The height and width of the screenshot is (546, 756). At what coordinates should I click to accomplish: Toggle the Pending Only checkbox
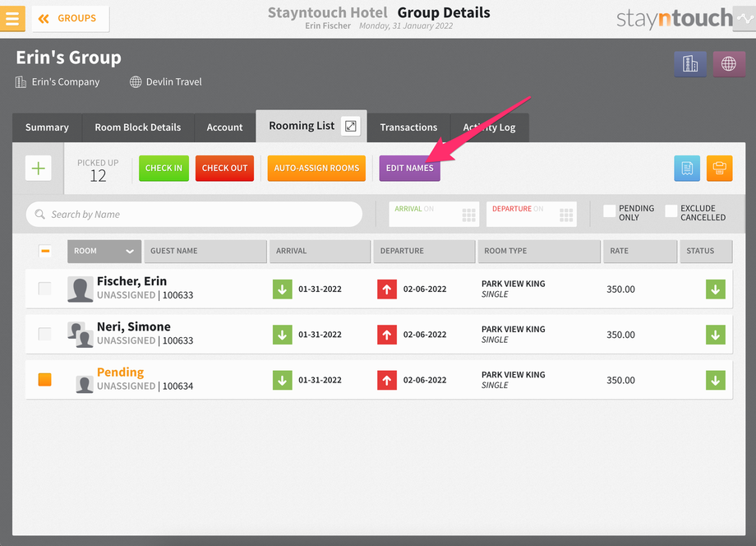[610, 211]
